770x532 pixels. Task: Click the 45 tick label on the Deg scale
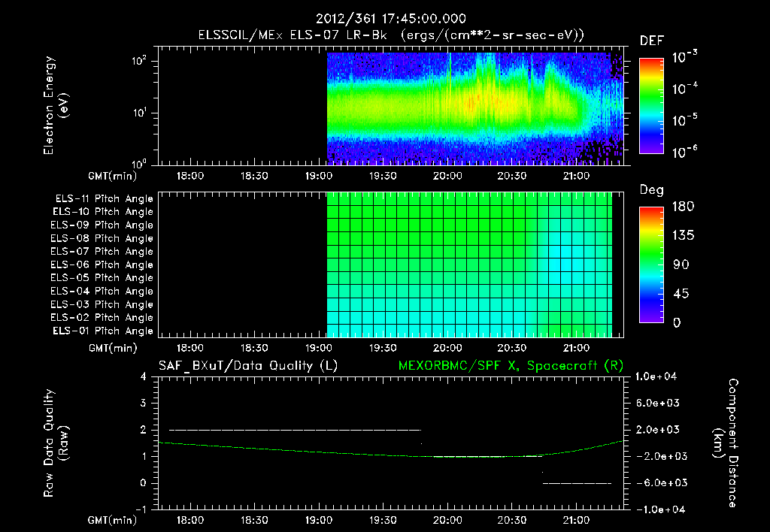(x=681, y=294)
